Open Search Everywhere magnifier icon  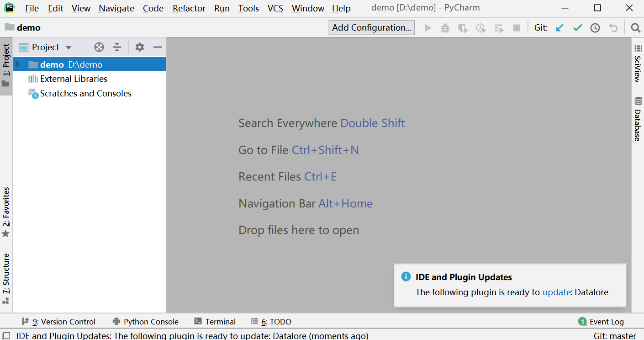(635, 28)
